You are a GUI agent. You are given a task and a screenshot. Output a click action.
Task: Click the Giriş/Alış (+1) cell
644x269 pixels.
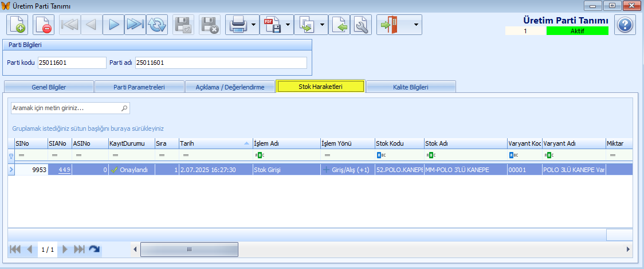(x=347, y=169)
